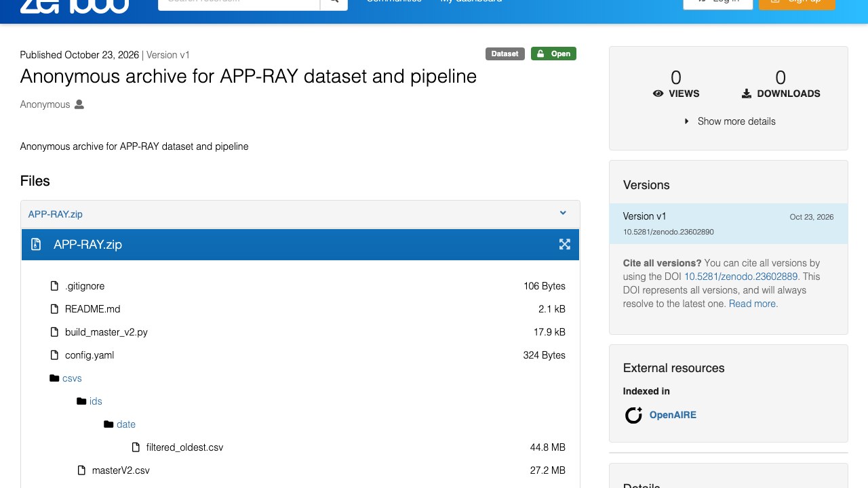The height and width of the screenshot is (488, 868).
Task: Open the OpenAIRE link
Action: [673, 415]
